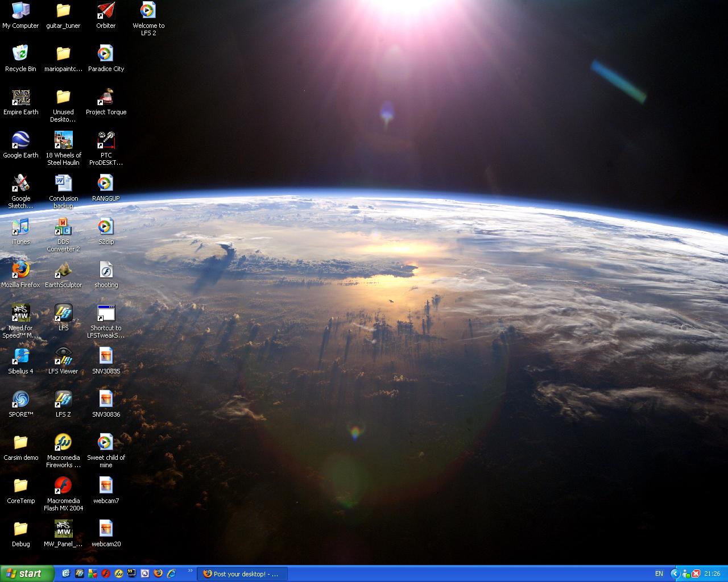Launch LFS from the Quick Launch bar

80,573
